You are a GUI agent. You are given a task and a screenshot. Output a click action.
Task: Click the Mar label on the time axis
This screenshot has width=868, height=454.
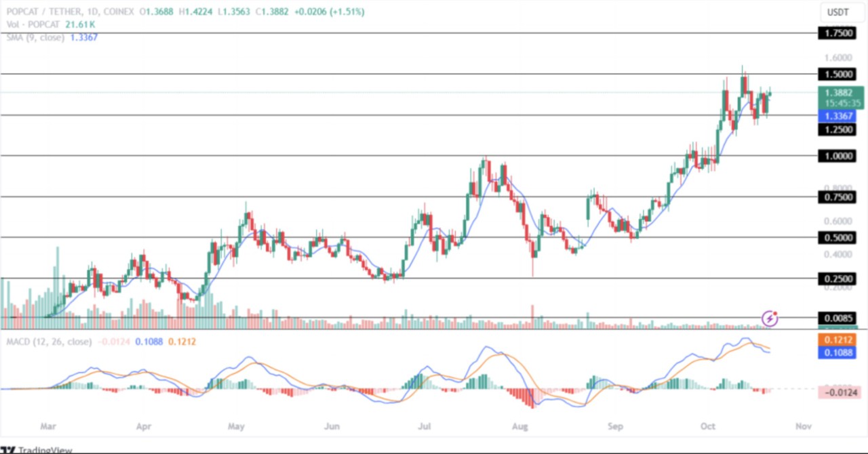click(x=47, y=427)
